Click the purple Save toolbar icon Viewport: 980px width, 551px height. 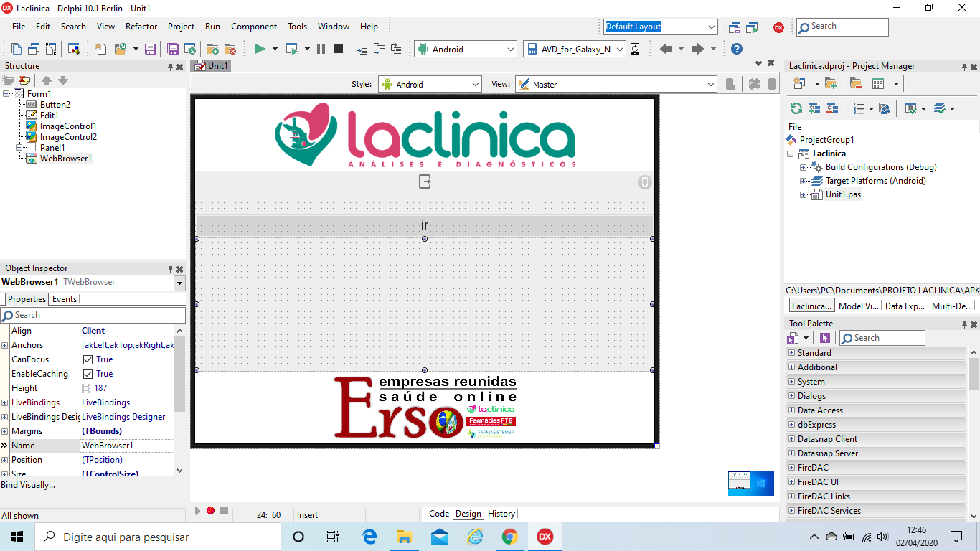(151, 49)
